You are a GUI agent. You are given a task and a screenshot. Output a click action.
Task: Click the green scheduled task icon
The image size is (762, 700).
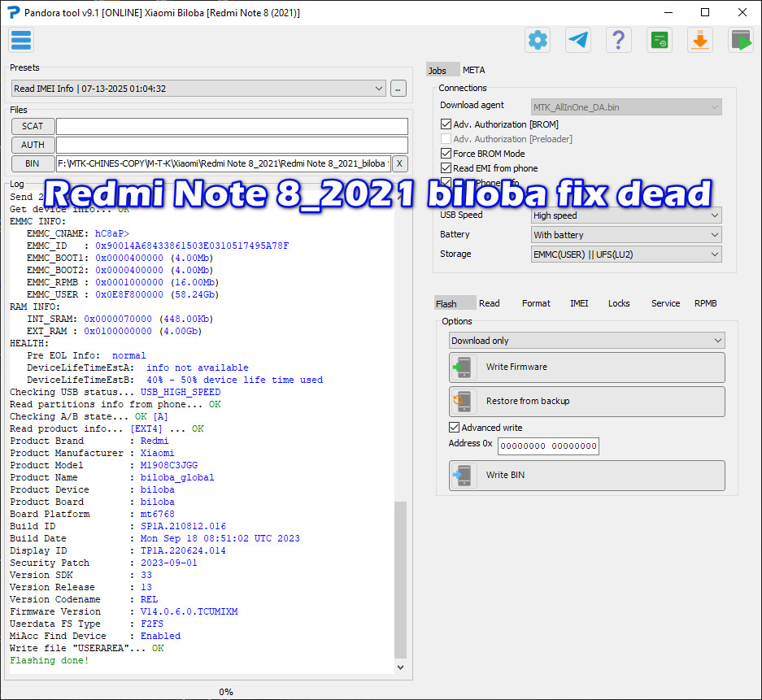pyautogui.click(x=660, y=40)
